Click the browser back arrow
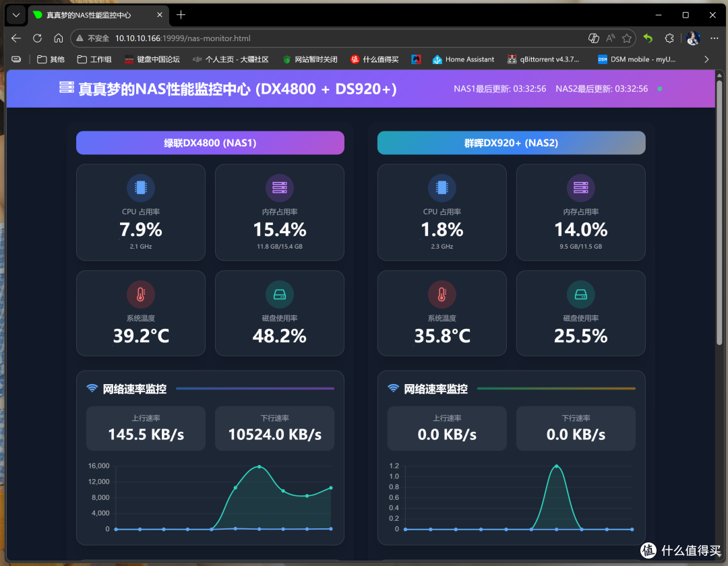 click(16, 38)
